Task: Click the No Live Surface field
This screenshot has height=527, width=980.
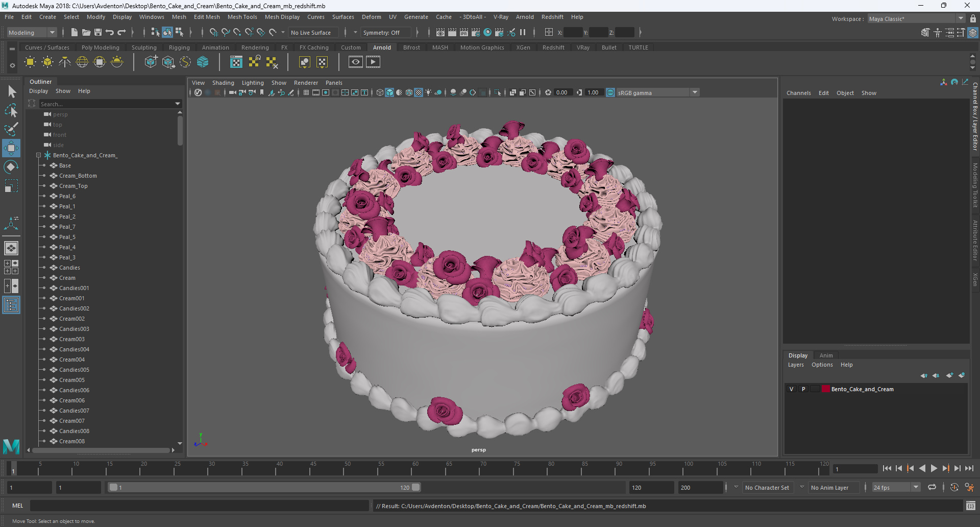Action: (313, 32)
